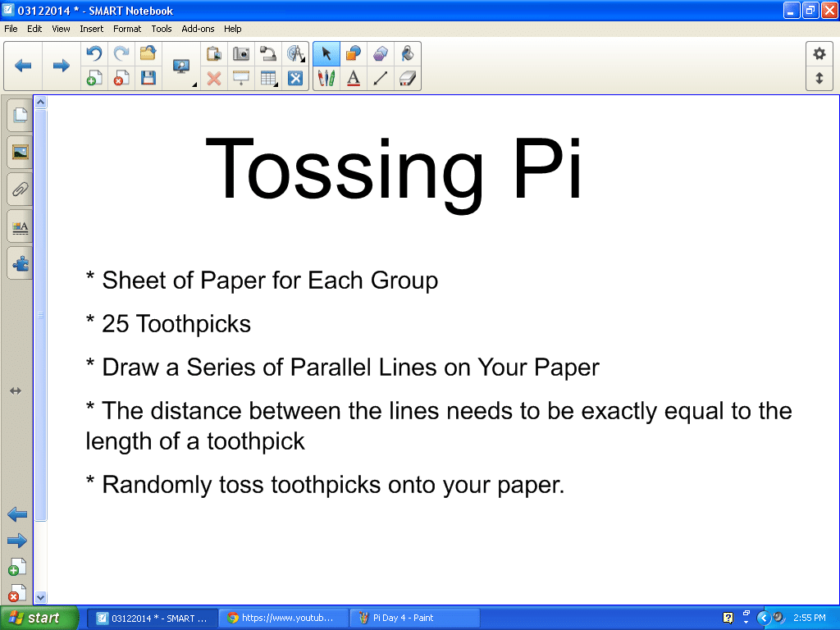Open the Help menu

pyautogui.click(x=232, y=29)
